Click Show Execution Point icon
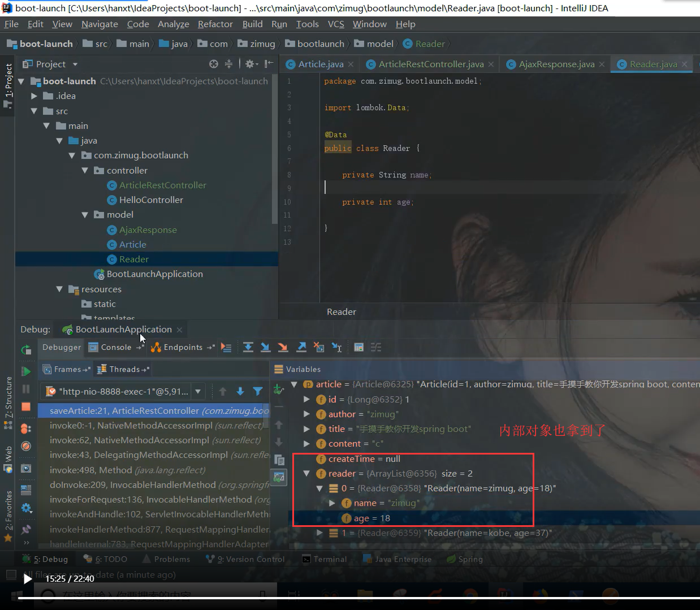 (226, 347)
